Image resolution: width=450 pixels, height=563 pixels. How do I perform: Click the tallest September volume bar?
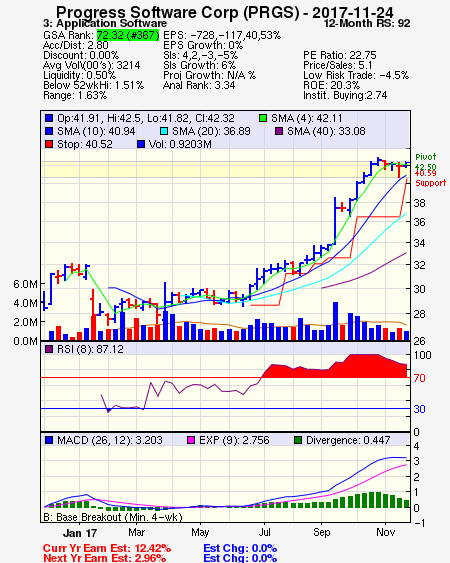coord(335,321)
